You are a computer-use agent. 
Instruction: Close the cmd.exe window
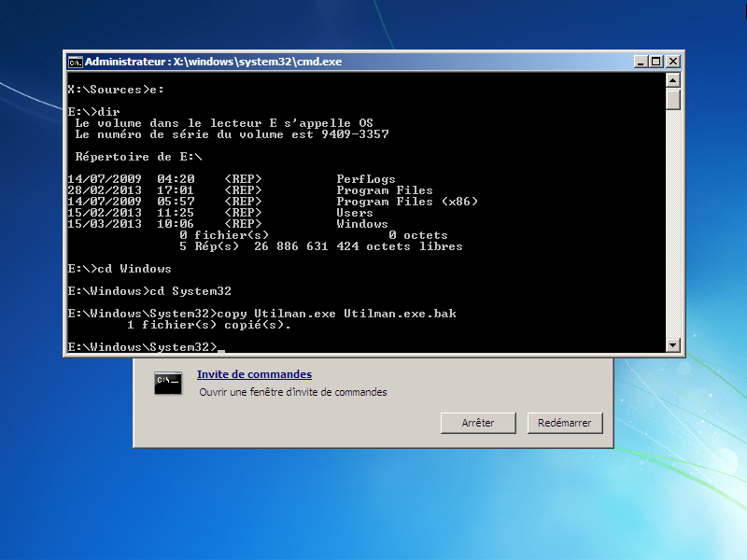(672, 62)
